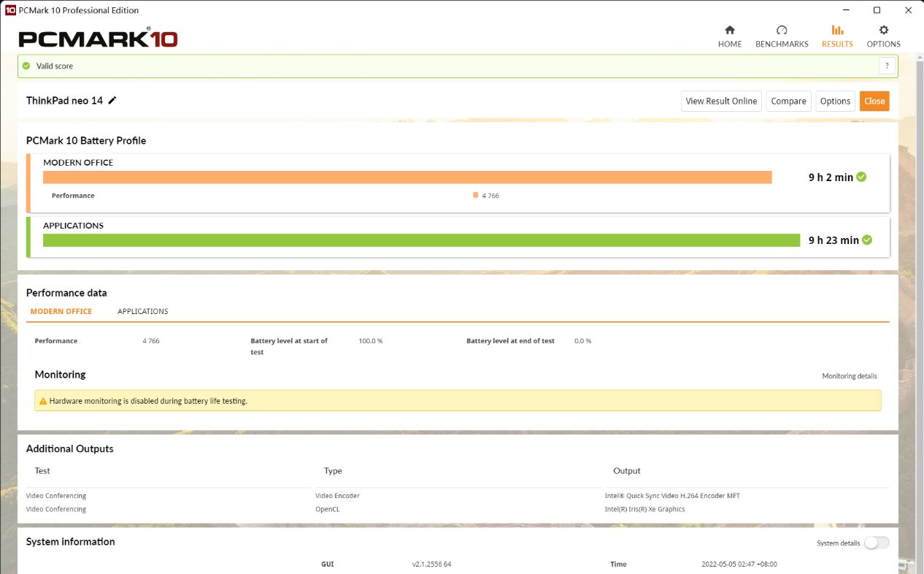The image size is (924, 574).
Task: Switch to the Applications performance tab
Action: click(142, 311)
